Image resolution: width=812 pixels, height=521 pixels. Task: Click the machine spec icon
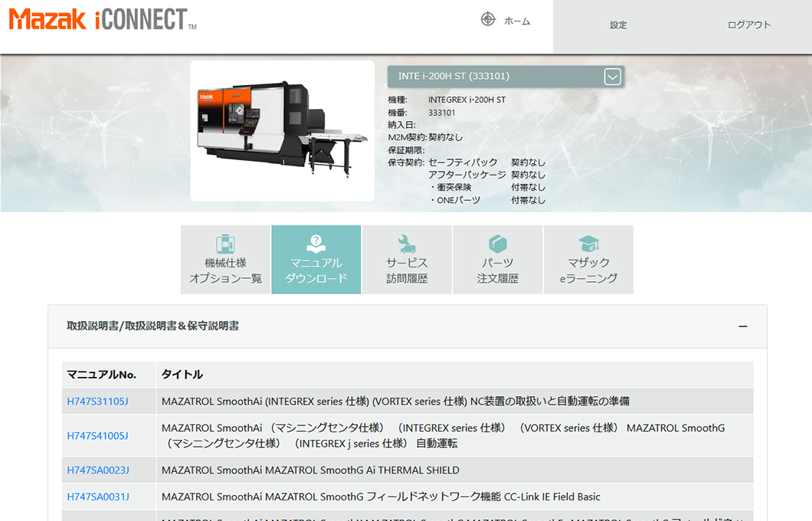point(225,244)
